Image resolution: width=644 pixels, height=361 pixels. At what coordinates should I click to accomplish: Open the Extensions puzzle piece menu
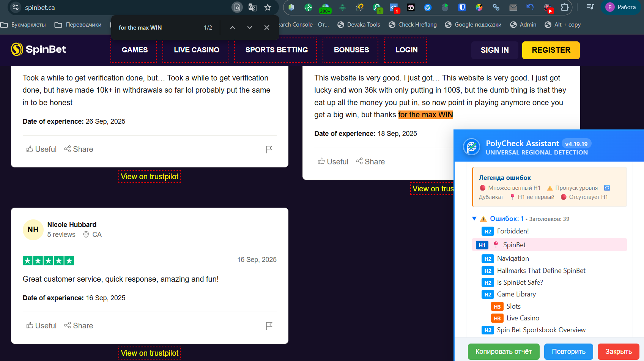(565, 7)
